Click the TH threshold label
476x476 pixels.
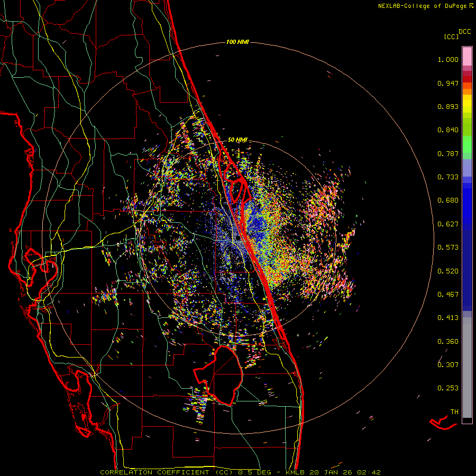(454, 412)
